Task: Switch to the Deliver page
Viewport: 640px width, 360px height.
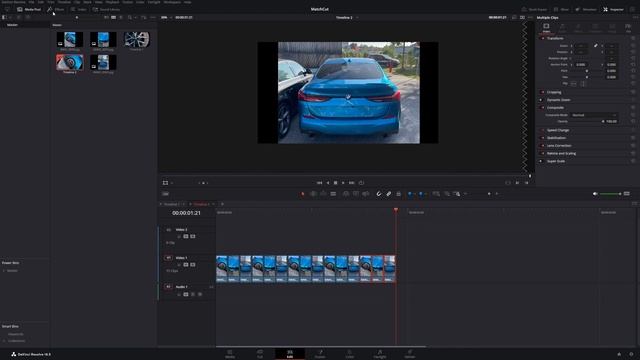Action: [410, 354]
